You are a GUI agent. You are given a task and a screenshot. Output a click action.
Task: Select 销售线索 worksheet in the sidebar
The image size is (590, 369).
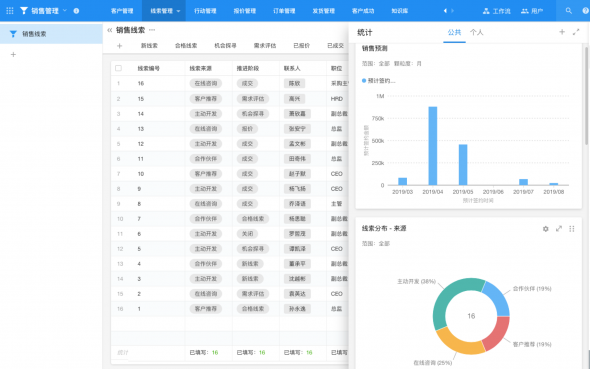(x=51, y=34)
